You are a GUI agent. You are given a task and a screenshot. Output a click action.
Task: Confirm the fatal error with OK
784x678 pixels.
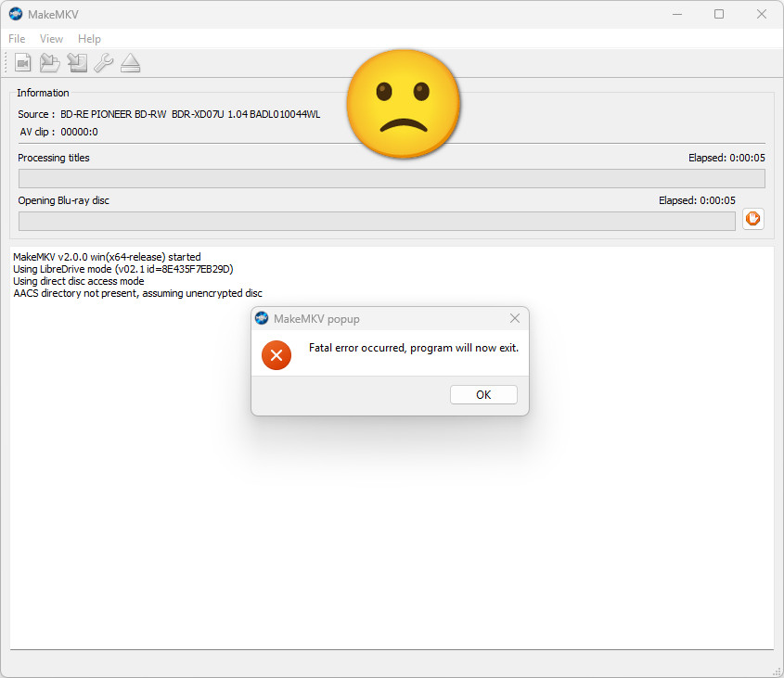[x=483, y=394]
